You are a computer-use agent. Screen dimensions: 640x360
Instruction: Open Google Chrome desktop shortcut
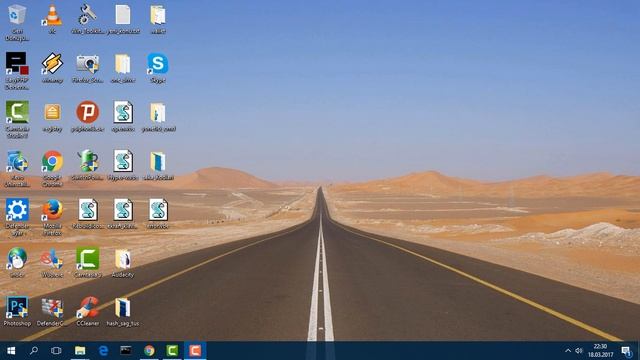(52, 161)
